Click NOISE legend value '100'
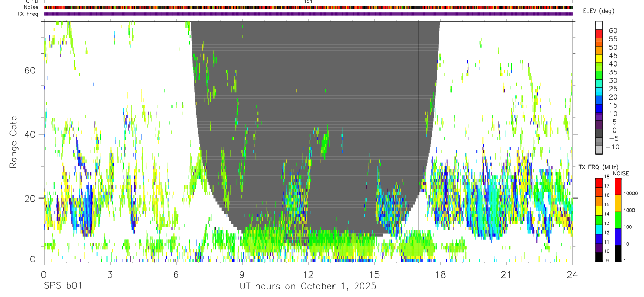Image resolution: width=644 pixels, height=297 pixels. [628, 227]
